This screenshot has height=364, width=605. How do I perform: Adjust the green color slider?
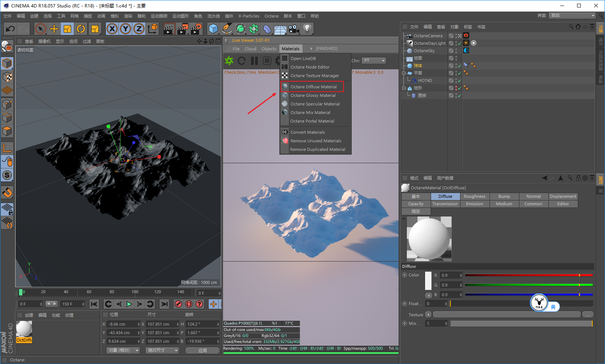tap(529, 285)
